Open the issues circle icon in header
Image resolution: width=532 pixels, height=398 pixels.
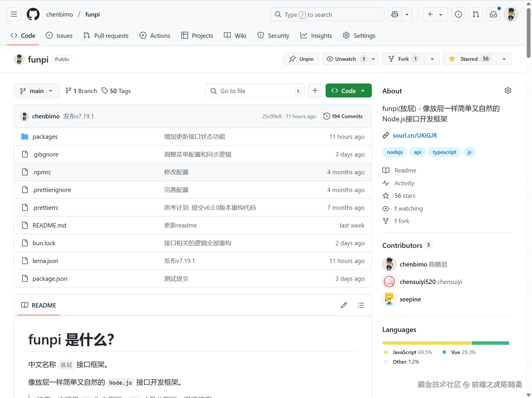point(458,14)
